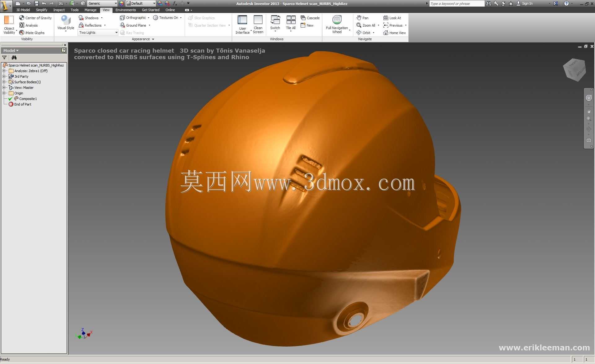The image size is (595, 364).
Task: Click the New file icon in quick access toolbar
Action: click(18, 3)
